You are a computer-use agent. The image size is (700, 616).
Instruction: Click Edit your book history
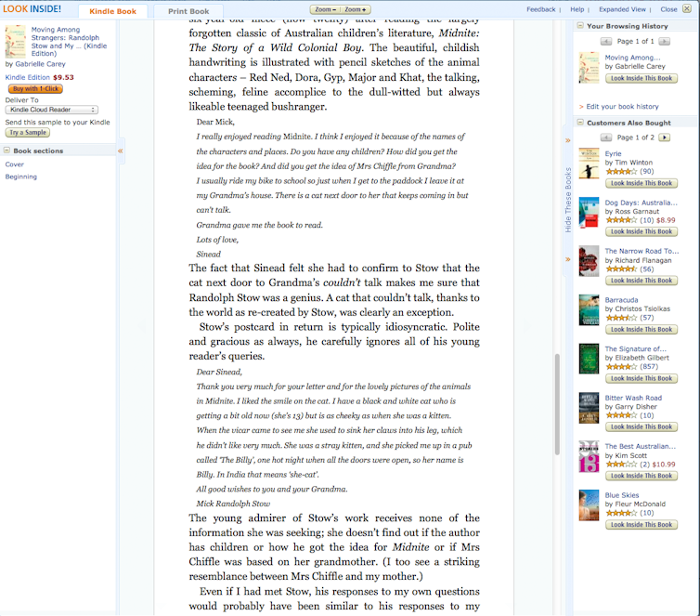tap(622, 107)
